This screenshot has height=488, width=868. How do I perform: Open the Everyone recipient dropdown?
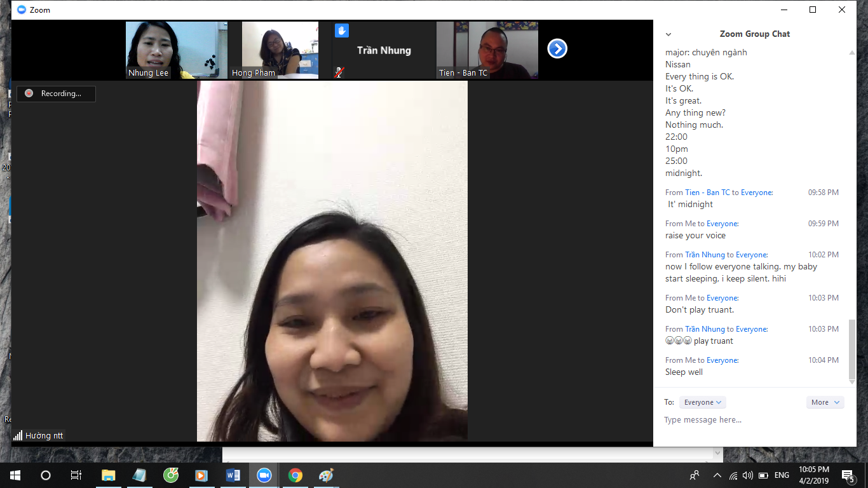coord(702,402)
